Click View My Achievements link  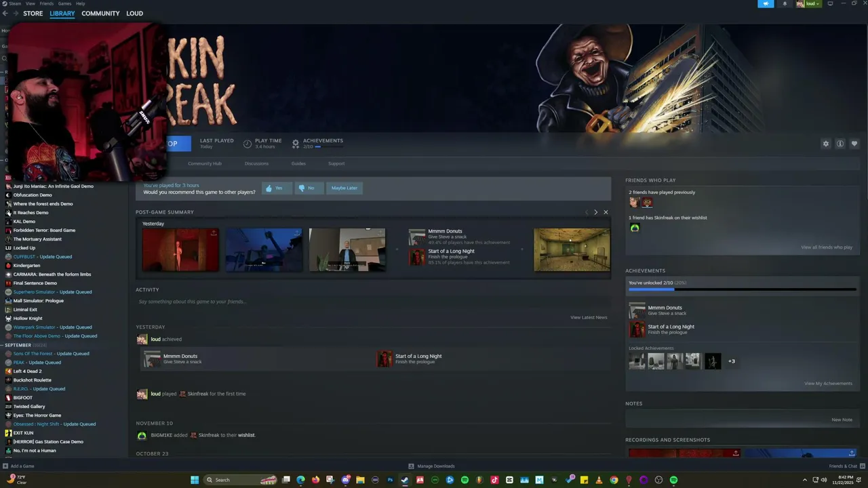pos(828,384)
